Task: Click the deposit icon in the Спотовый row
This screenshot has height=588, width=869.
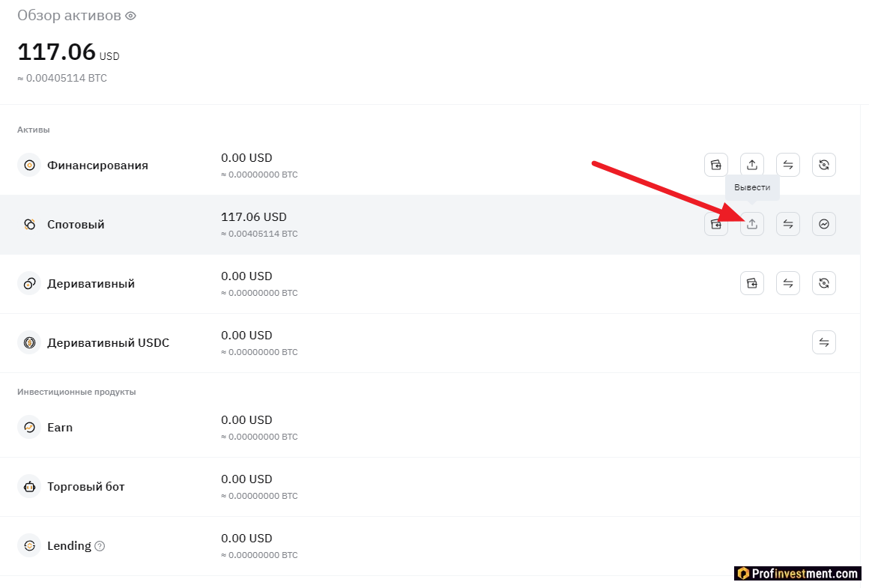Action: coord(716,224)
